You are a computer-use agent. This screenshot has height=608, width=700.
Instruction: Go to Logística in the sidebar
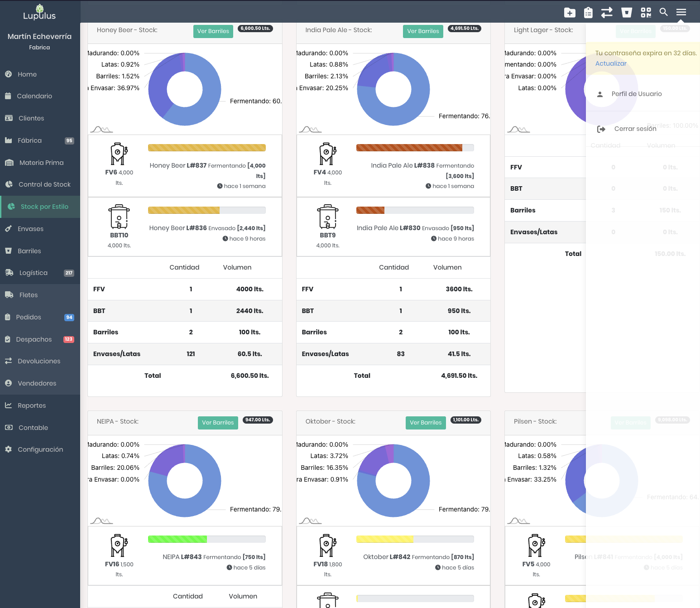(x=33, y=273)
